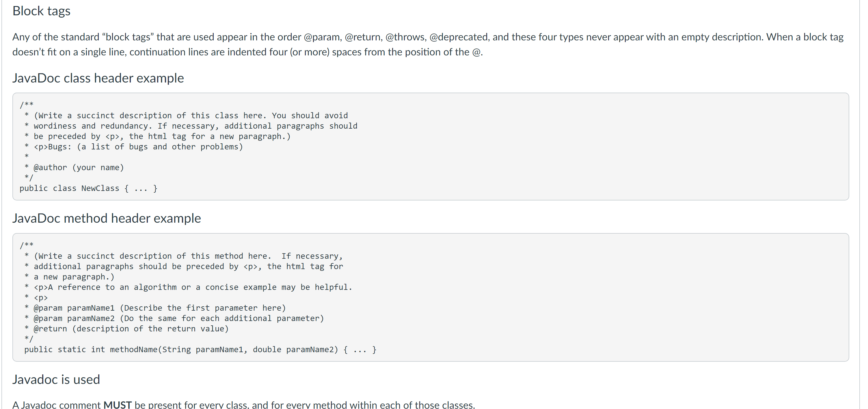Click the bold word 'MUST'
Viewport: 868px width, 409px height.
pos(117,404)
